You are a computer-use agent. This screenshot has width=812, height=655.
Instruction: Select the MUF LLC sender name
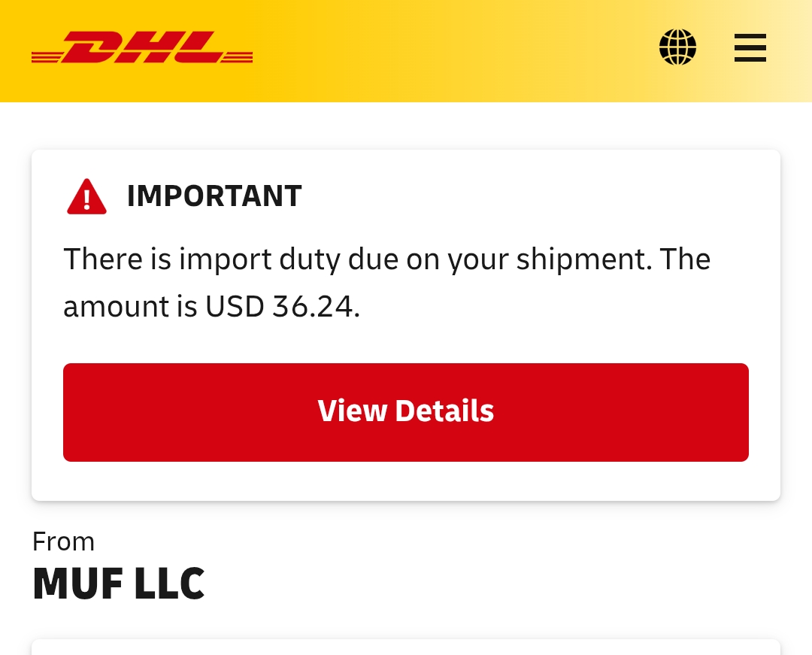(119, 584)
